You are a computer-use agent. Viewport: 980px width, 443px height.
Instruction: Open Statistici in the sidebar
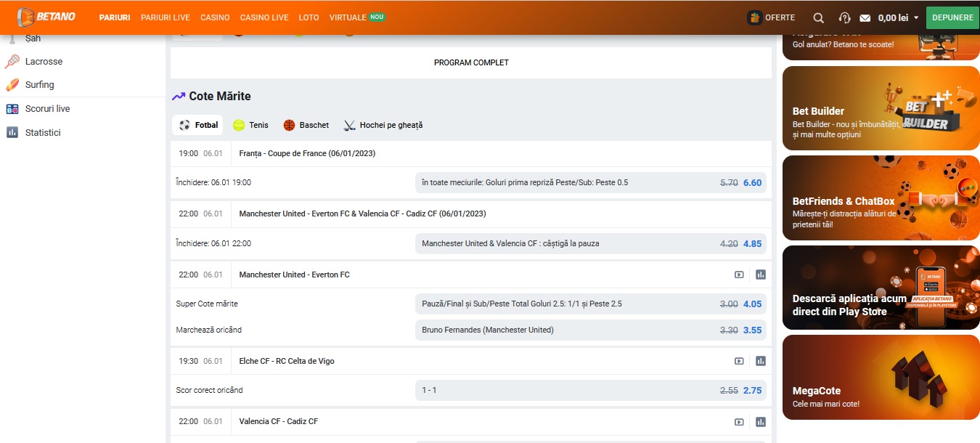click(x=43, y=133)
